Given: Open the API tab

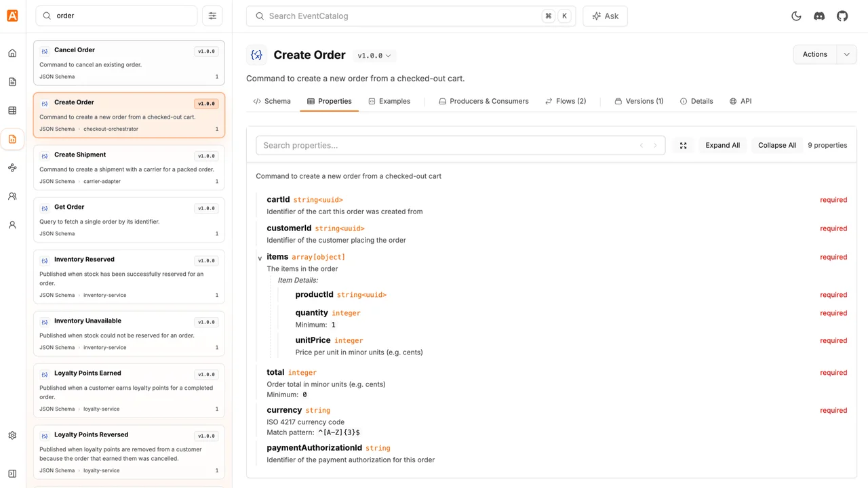Looking at the screenshot, I should (741, 101).
